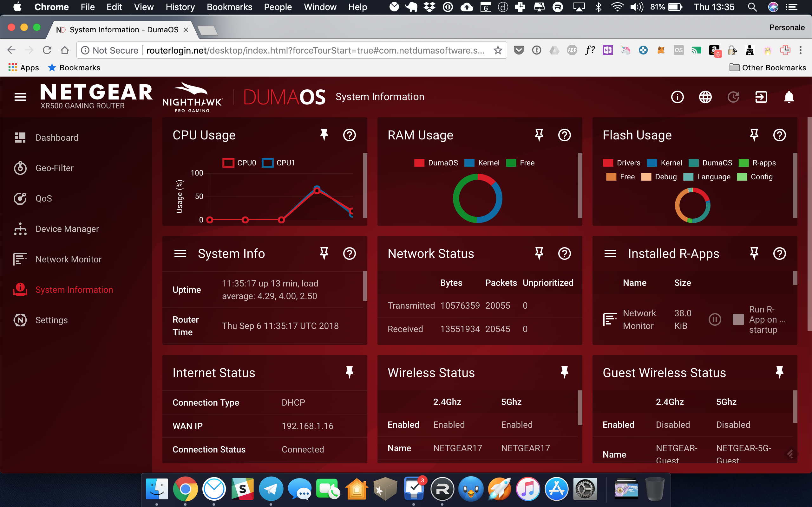Open the information icon in header

click(677, 97)
